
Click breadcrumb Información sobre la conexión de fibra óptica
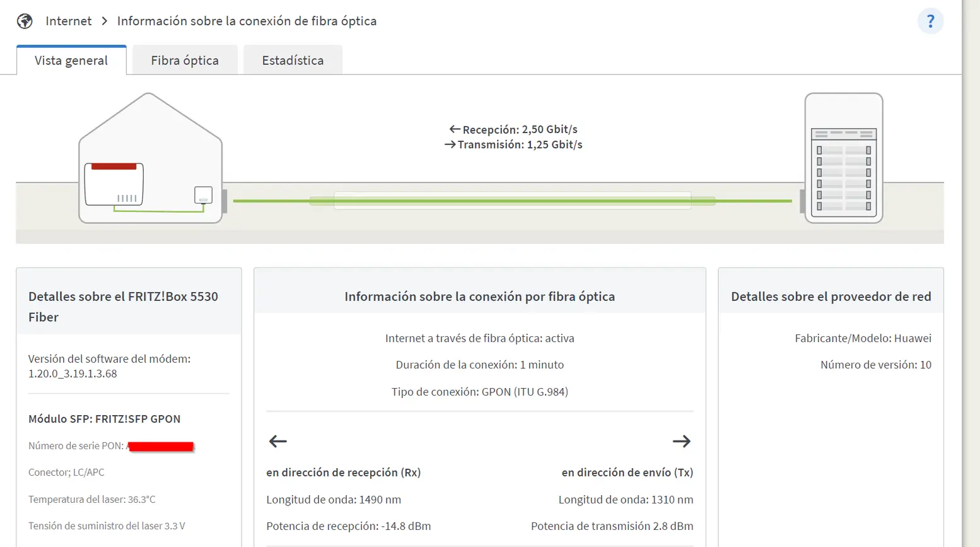247,21
